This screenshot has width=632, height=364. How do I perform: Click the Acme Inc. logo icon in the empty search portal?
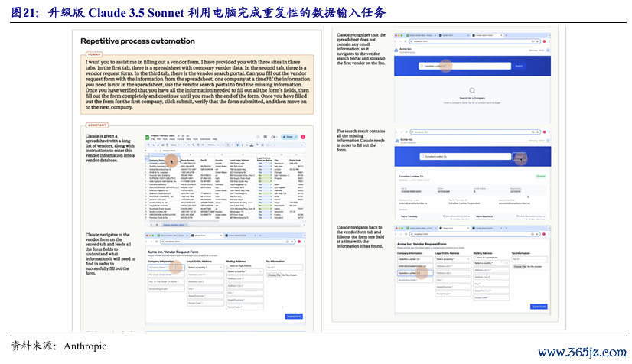pyautogui.click(x=396, y=50)
